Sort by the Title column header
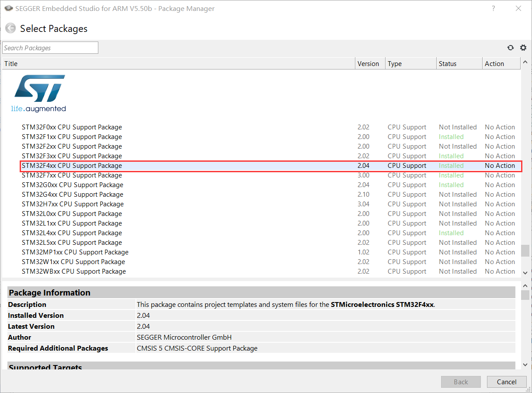The width and height of the screenshot is (532, 393). pyautogui.click(x=178, y=64)
